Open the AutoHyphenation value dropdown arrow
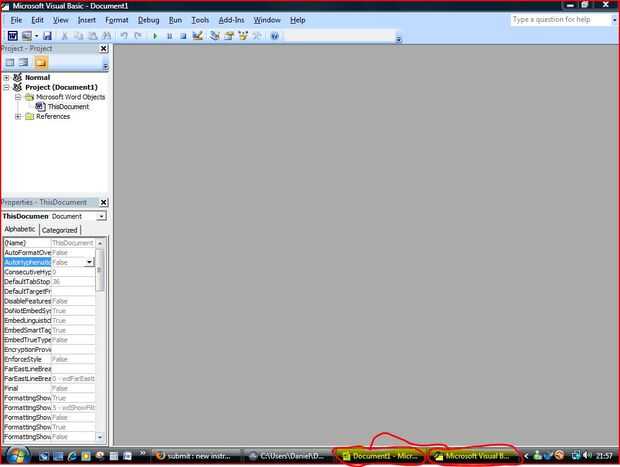Viewport: 620px width, 467px height. [89, 262]
